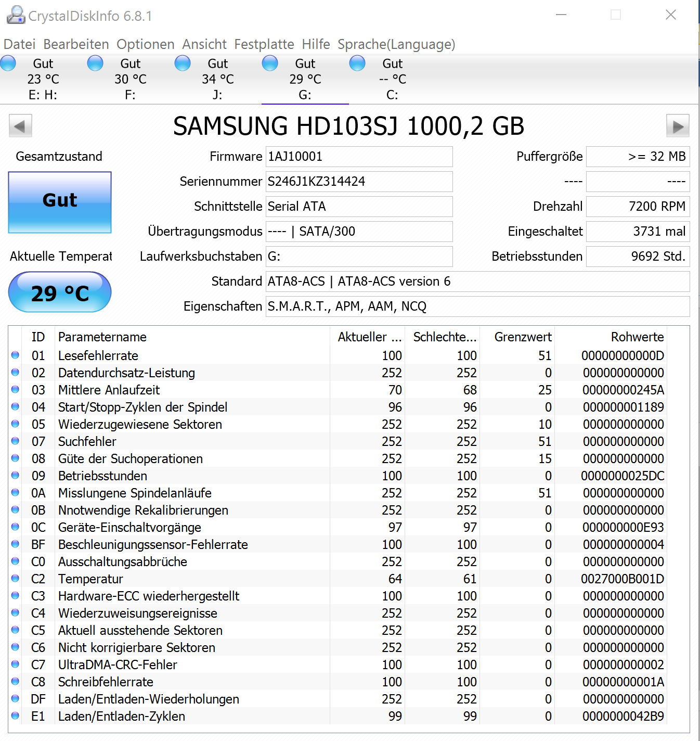This screenshot has width=700, height=741.
Task: Click the Aktueller column header
Action: coord(367,337)
